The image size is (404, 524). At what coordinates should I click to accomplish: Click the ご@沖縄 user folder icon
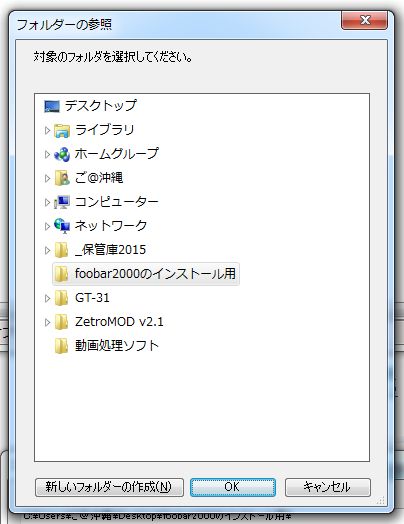click(x=62, y=178)
